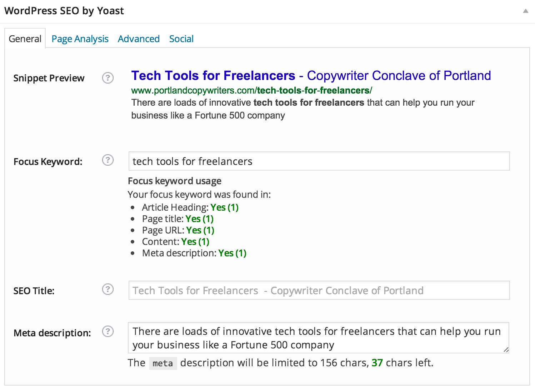Click the Meta description text area
The image size is (535, 392).
pyautogui.click(x=318, y=338)
